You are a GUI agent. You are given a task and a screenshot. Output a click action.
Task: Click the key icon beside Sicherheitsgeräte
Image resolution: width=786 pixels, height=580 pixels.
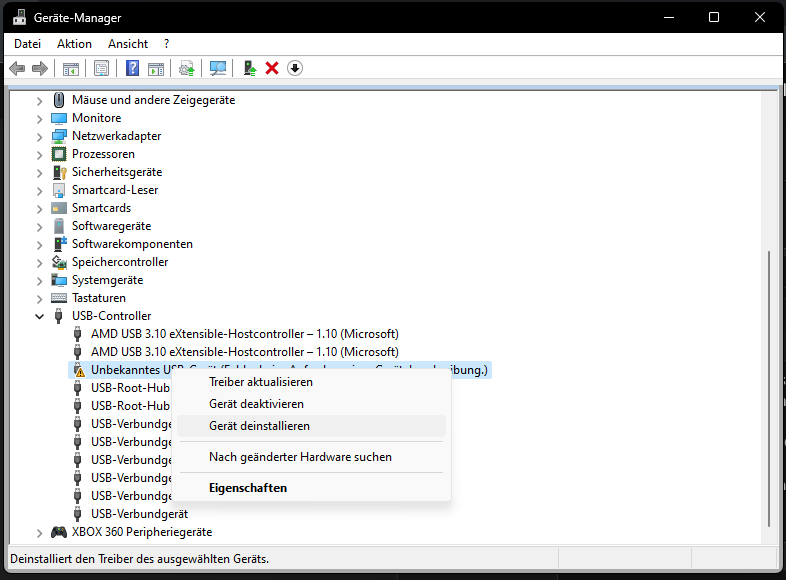click(59, 172)
